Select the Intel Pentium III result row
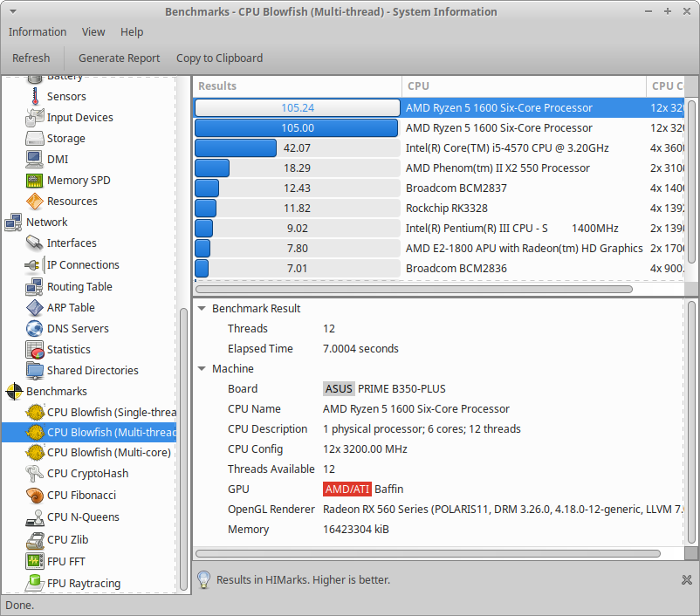This screenshot has height=616, width=700. pyautogui.click(x=439, y=229)
